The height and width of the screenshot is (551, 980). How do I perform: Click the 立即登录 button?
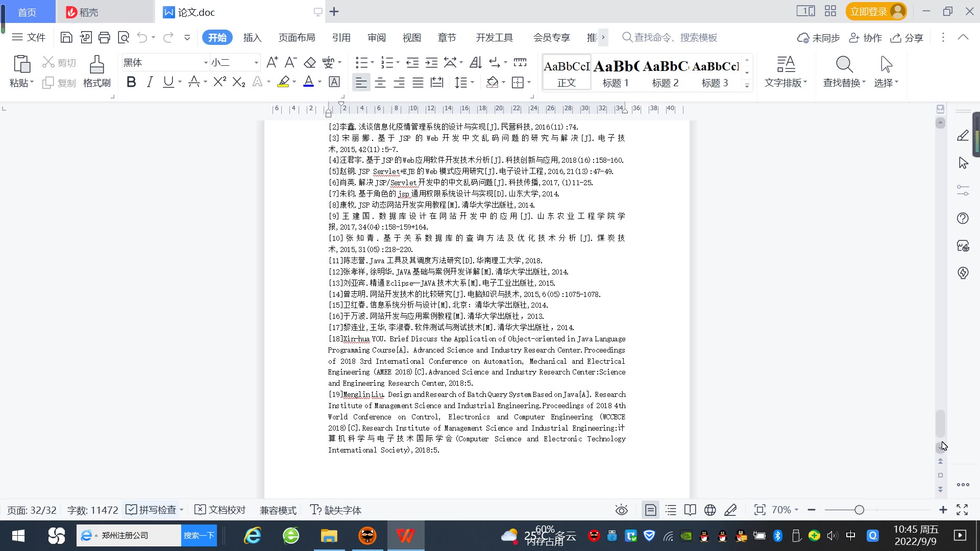tap(876, 11)
